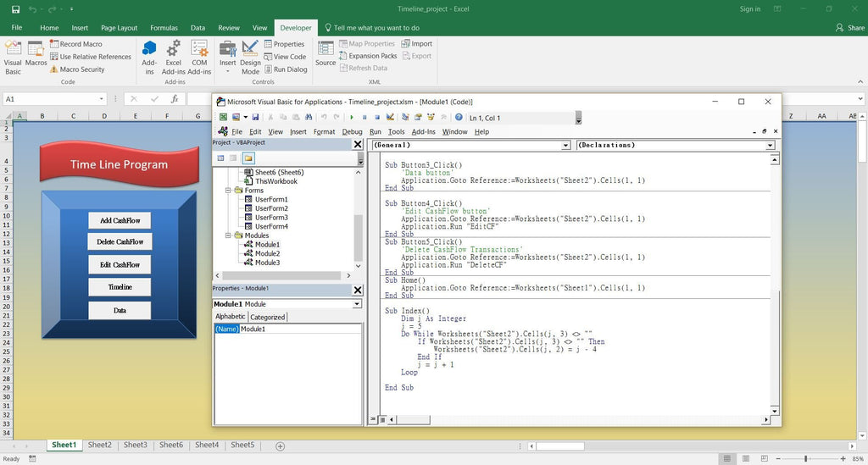The height and width of the screenshot is (465, 868).
Task: Open Module1 object dropdown in Properties
Action: click(357, 304)
